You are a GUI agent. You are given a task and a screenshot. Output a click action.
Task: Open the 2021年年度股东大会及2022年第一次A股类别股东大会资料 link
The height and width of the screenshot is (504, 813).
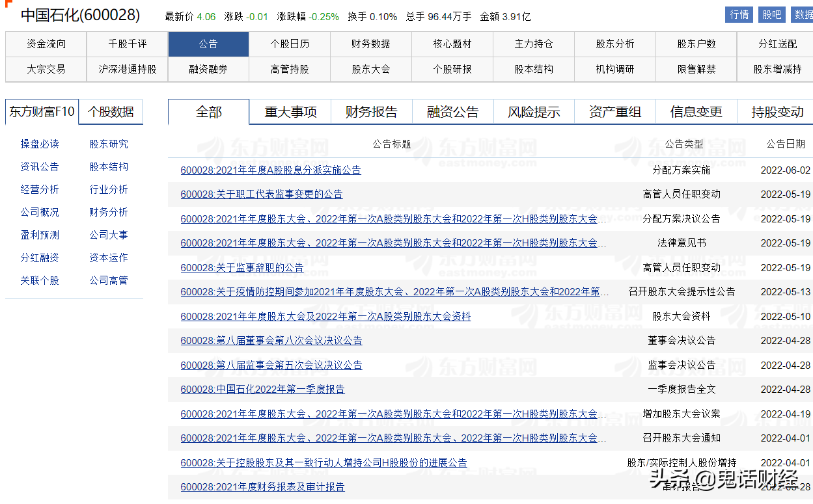[325, 316]
